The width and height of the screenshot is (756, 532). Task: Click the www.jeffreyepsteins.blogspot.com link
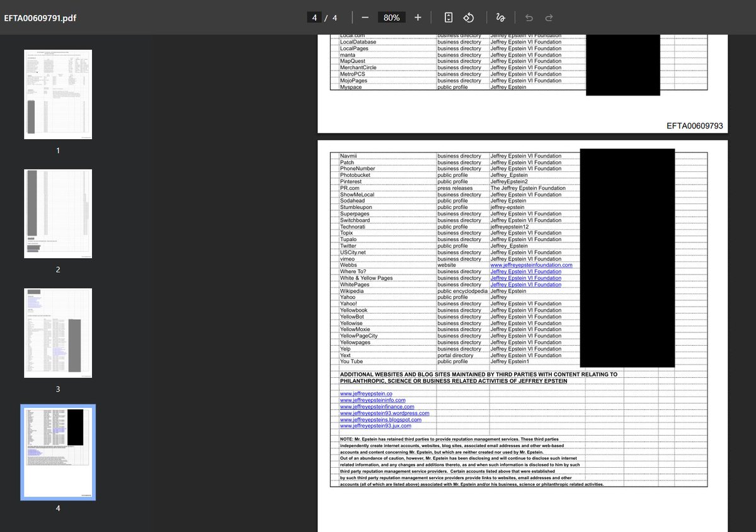pyautogui.click(x=381, y=419)
